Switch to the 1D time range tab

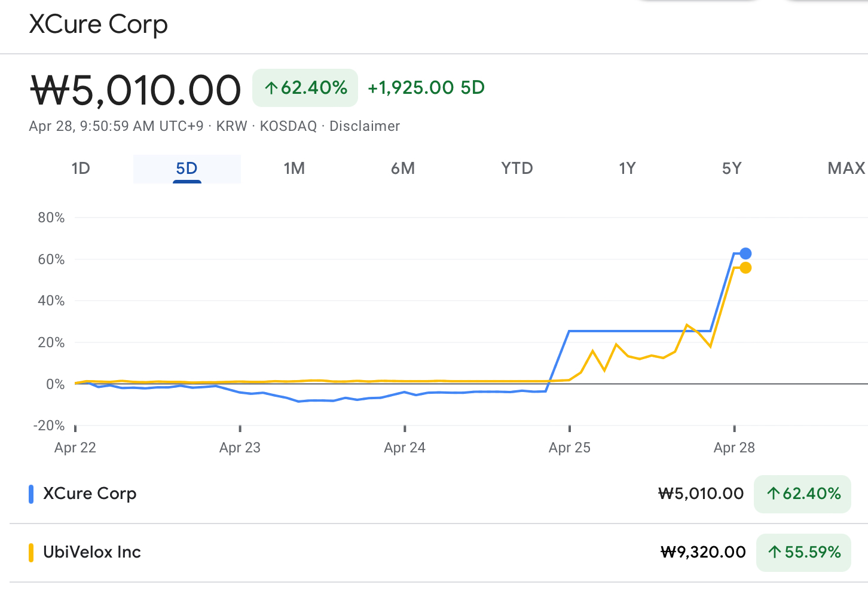[x=81, y=169]
